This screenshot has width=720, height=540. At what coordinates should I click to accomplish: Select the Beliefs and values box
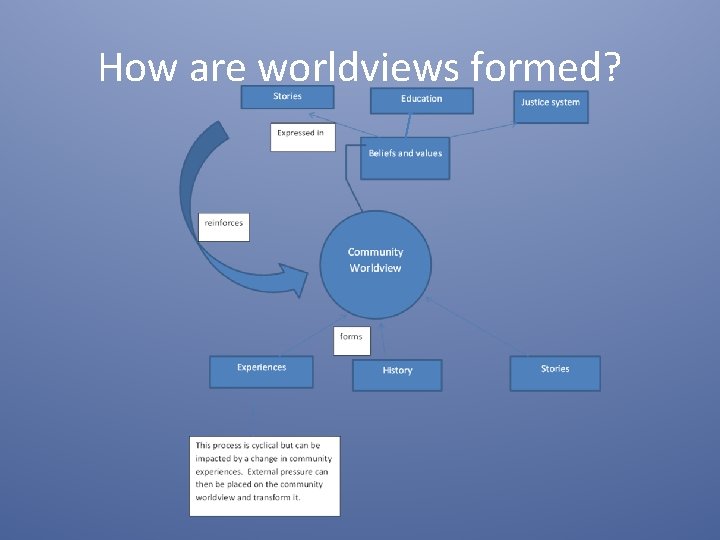tap(405, 158)
